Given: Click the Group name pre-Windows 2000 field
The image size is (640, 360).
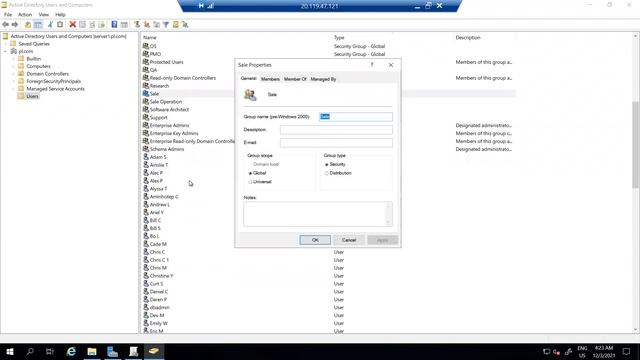Looking at the screenshot, I should pos(356,117).
